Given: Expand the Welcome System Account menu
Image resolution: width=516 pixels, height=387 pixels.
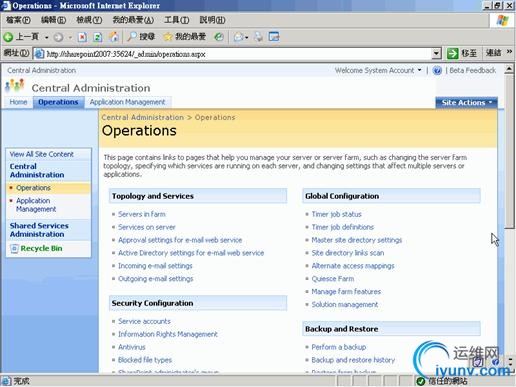Looking at the screenshot, I should coord(378,71).
